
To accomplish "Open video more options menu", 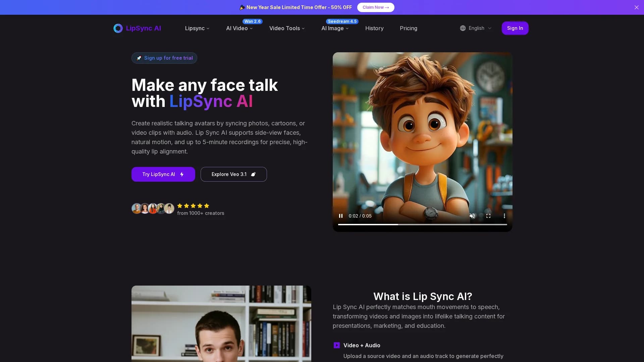I will pos(504,216).
